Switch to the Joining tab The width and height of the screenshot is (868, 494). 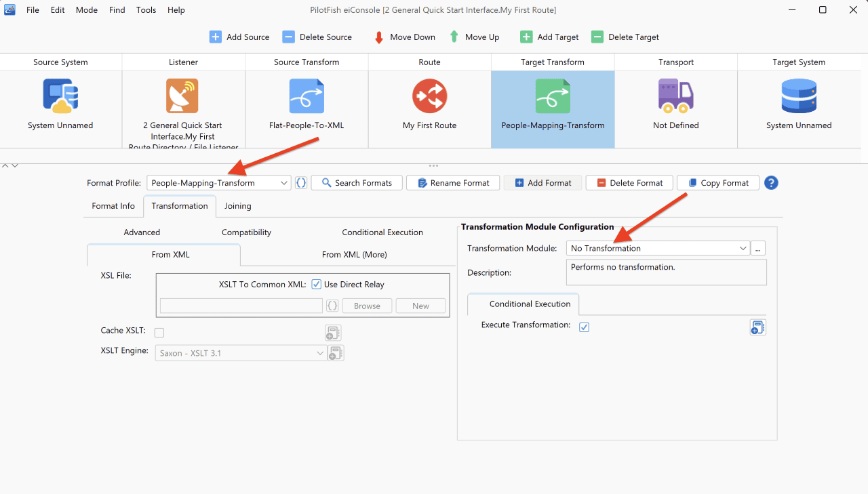[238, 206]
